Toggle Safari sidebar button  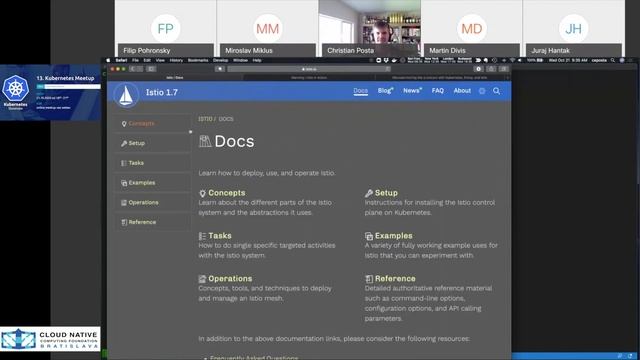[151, 69]
